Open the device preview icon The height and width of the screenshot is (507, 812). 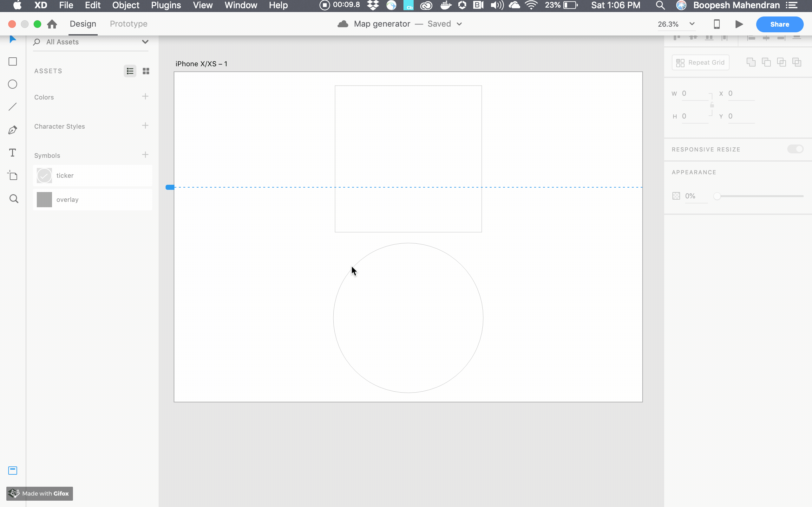717,24
